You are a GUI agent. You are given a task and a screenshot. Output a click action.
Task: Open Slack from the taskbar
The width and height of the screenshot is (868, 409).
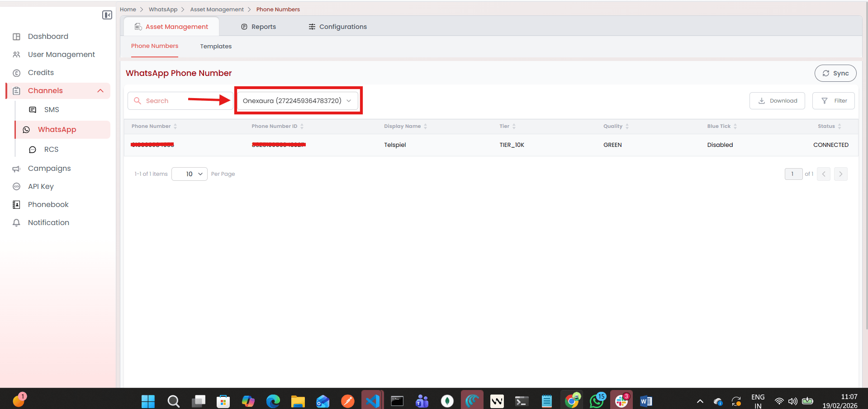coord(621,400)
